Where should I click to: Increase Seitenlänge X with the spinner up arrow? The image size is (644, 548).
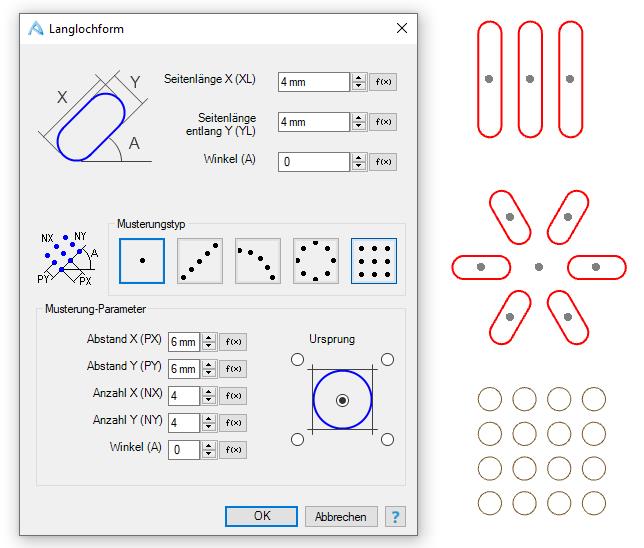359,78
